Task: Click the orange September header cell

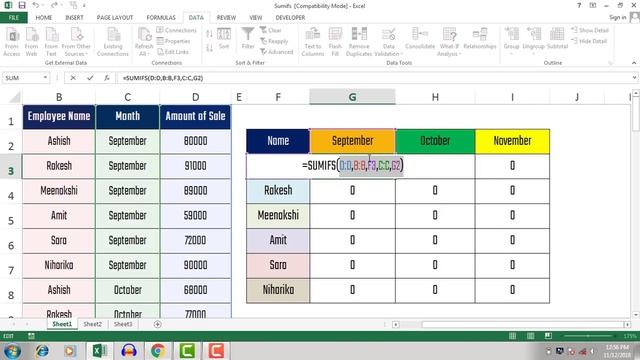Action: click(x=352, y=141)
